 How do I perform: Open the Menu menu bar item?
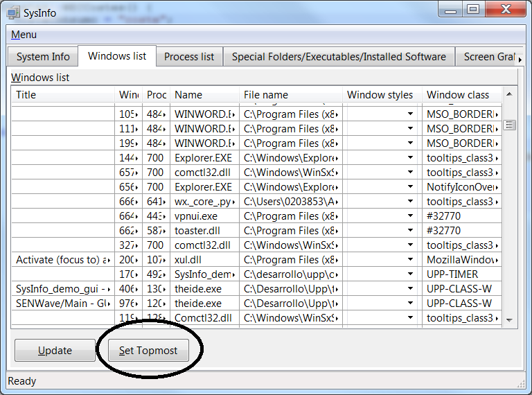coord(24,35)
